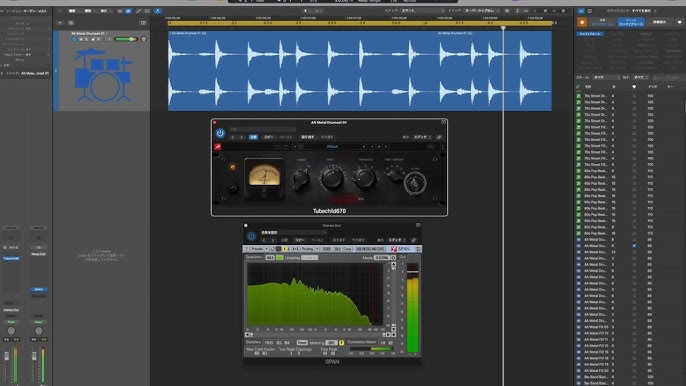Switch to the Genre tab in Loop Browser

click(631, 22)
